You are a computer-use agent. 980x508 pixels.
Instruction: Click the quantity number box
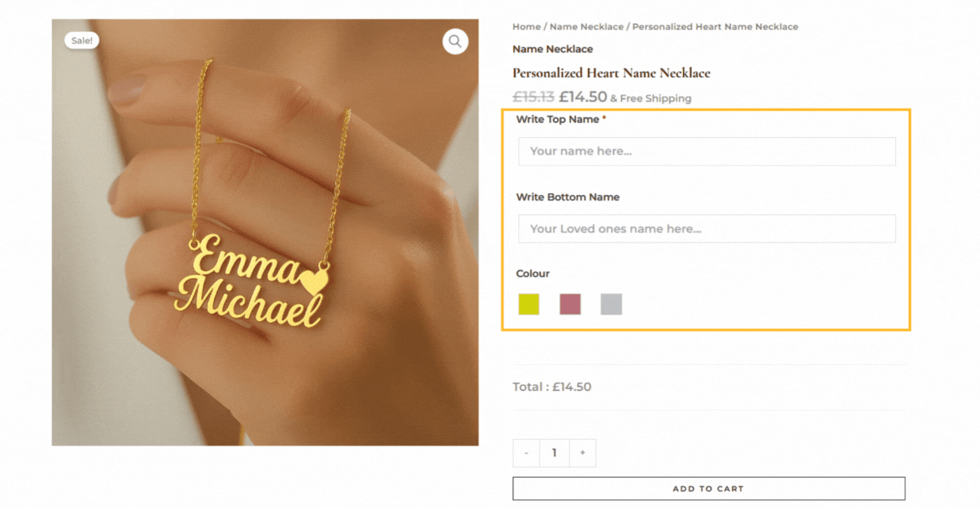point(554,453)
